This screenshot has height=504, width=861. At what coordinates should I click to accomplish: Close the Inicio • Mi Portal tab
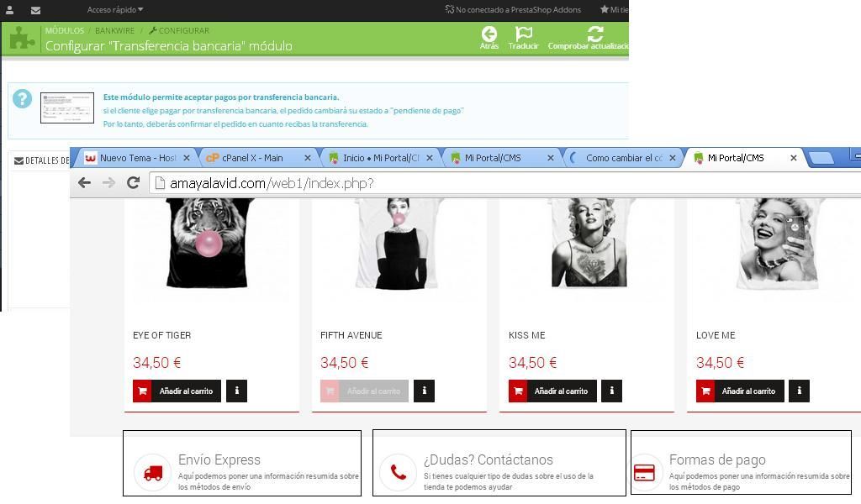pos(430,158)
